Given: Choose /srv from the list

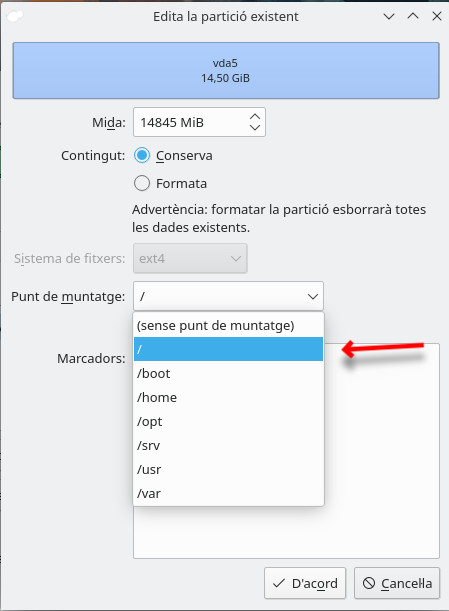Looking at the screenshot, I should [228, 445].
